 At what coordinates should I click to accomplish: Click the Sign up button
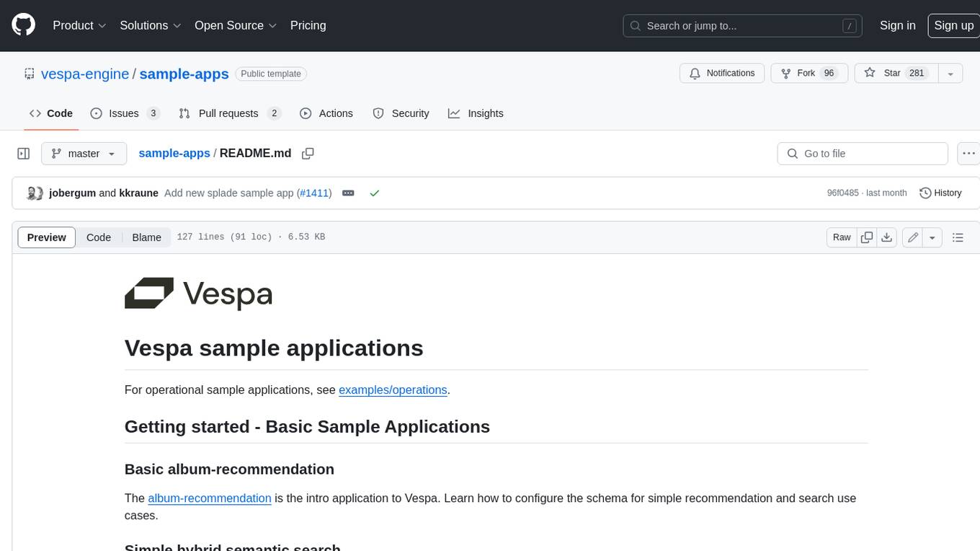953,25
